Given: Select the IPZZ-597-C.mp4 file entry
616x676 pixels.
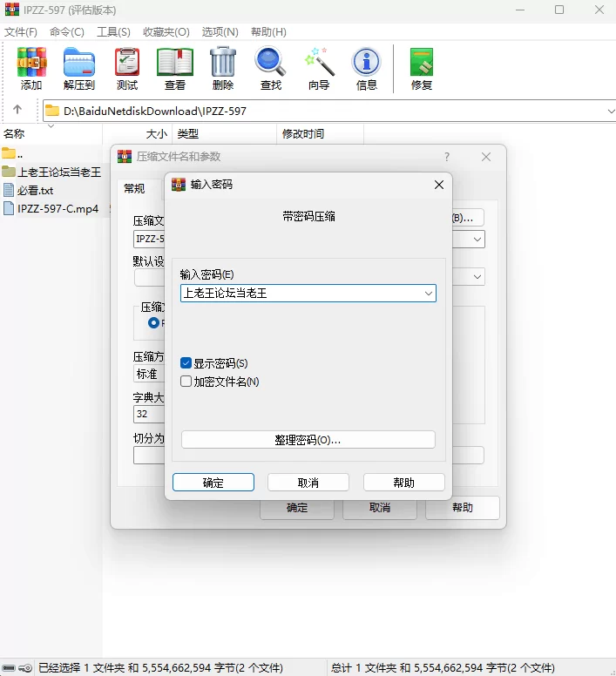Looking at the screenshot, I should 58,208.
